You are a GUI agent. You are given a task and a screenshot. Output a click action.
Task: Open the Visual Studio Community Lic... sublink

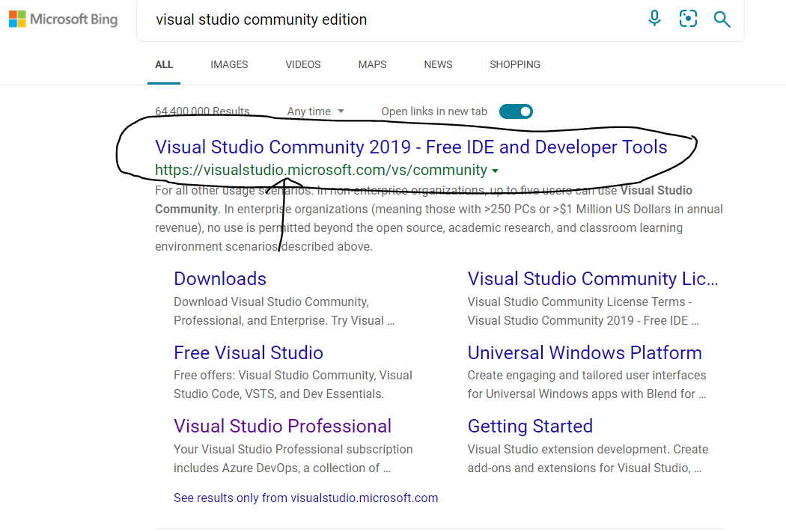(593, 278)
